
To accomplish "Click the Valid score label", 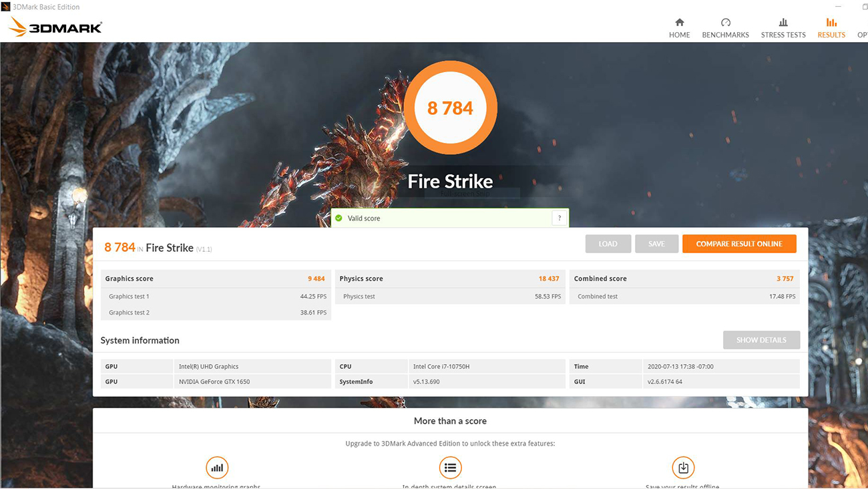I will [x=364, y=218].
